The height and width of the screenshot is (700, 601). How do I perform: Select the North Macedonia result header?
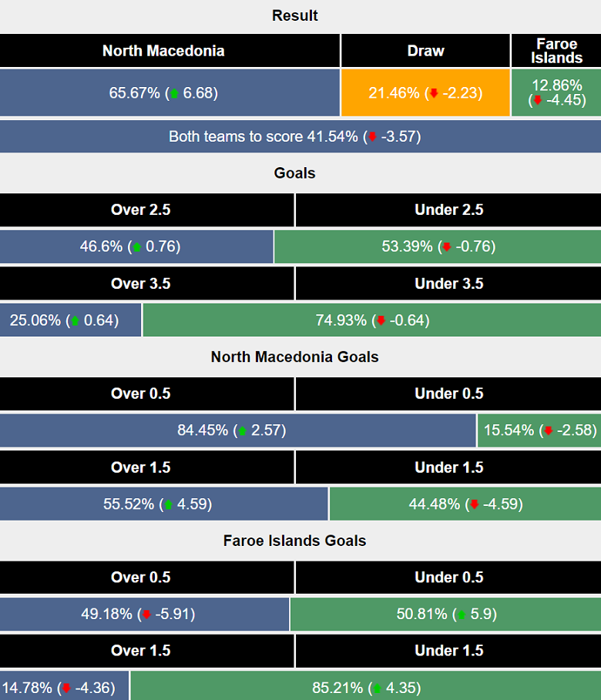163,51
